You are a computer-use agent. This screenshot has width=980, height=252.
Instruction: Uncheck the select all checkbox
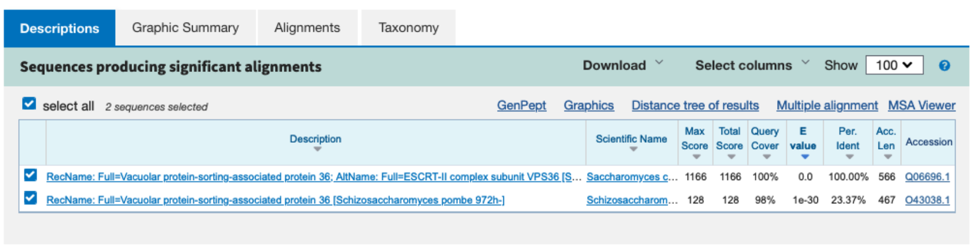[x=29, y=104]
